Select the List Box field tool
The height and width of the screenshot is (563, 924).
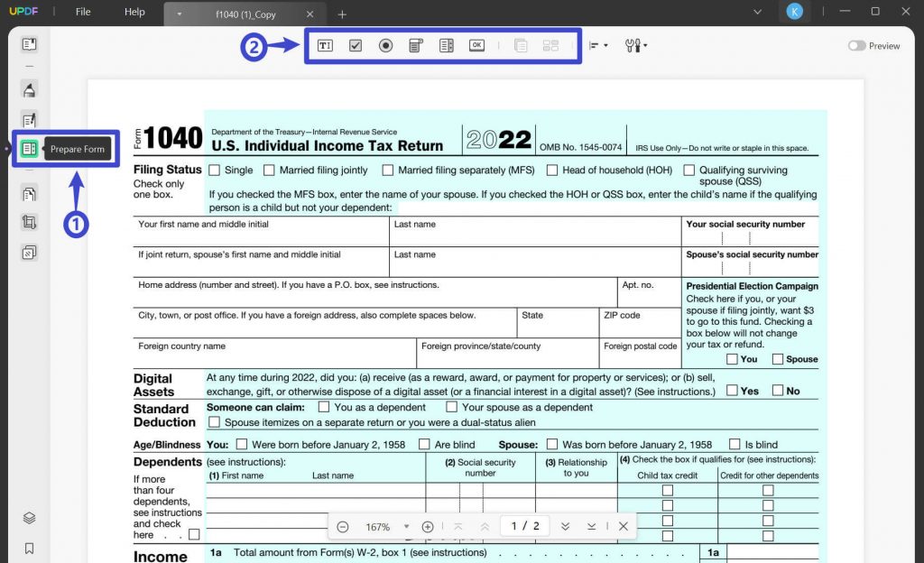tap(446, 44)
